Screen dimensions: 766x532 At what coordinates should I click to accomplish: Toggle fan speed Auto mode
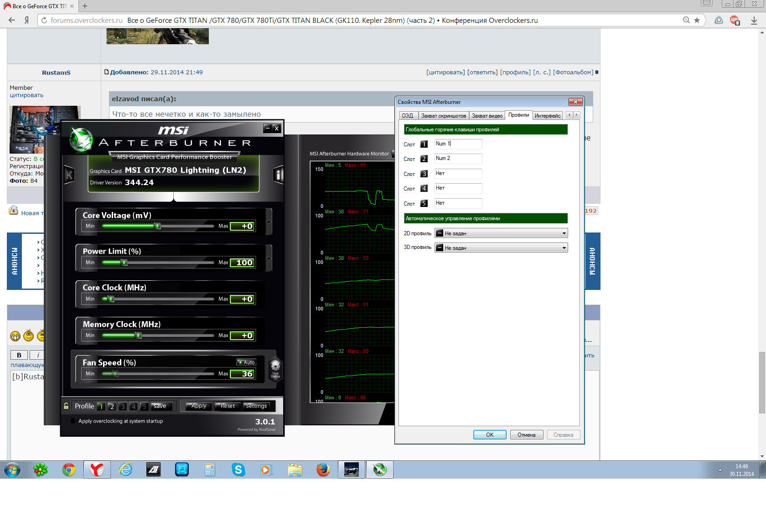(x=246, y=362)
